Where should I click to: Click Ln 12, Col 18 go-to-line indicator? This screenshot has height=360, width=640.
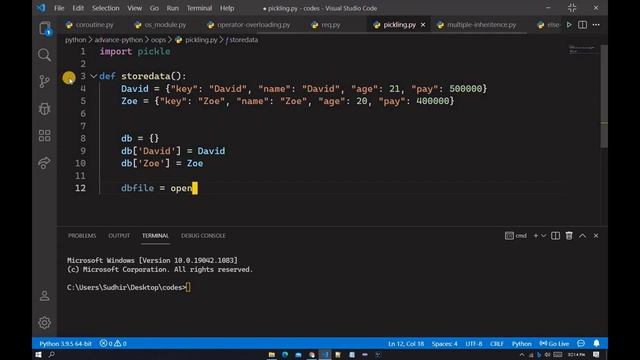406,344
